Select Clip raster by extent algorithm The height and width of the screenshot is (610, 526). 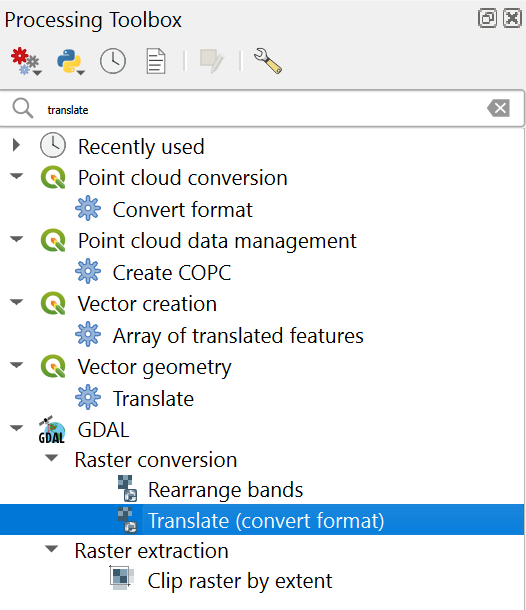coord(262,581)
